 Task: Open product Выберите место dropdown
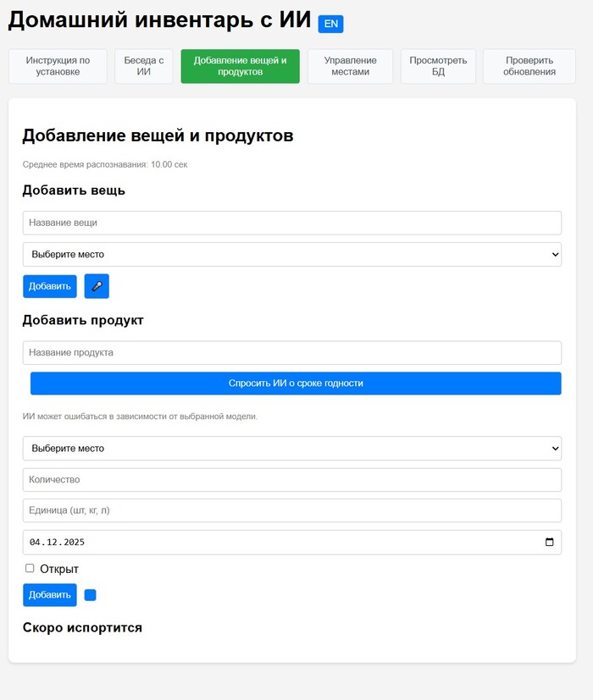(291, 449)
